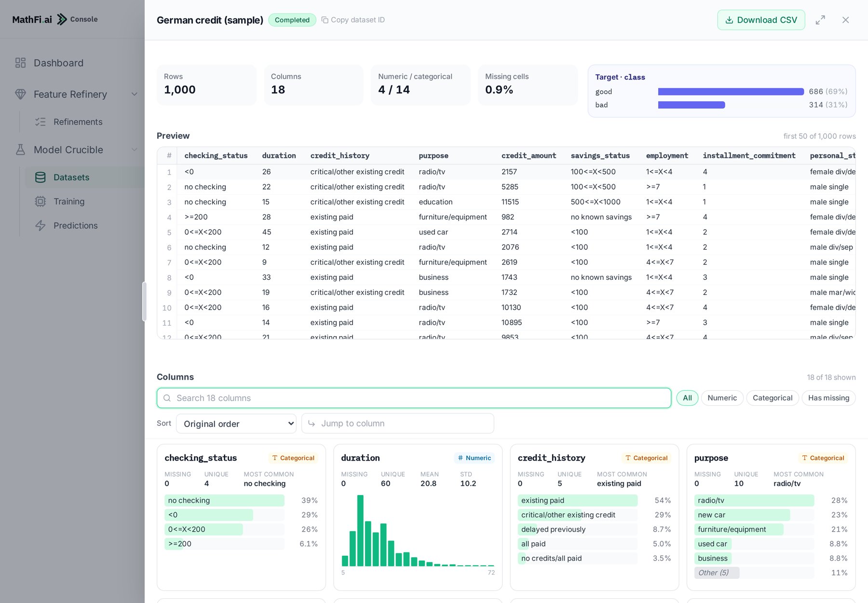Click the MathFi.ai console logo
This screenshot has width=868, height=603.
click(55, 19)
